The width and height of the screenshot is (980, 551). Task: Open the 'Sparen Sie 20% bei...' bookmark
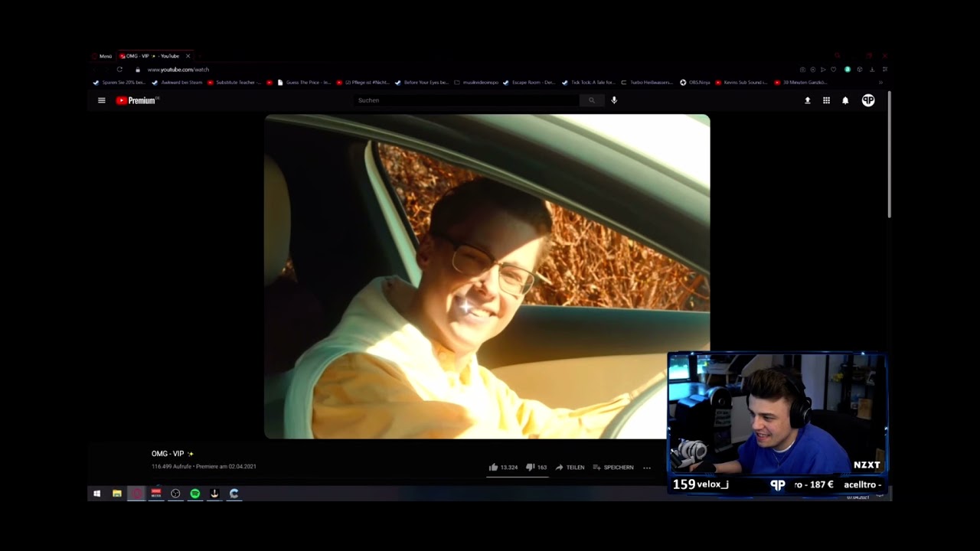[x=119, y=82]
